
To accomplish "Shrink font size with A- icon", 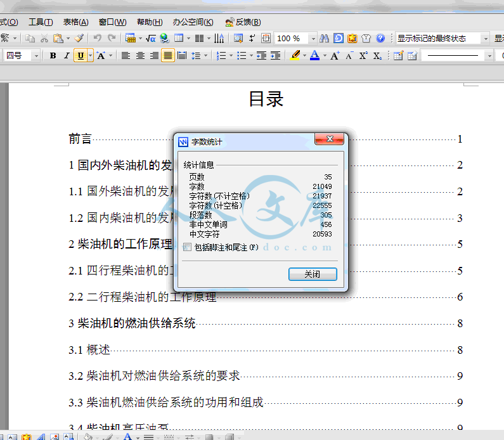I will tap(349, 56).
